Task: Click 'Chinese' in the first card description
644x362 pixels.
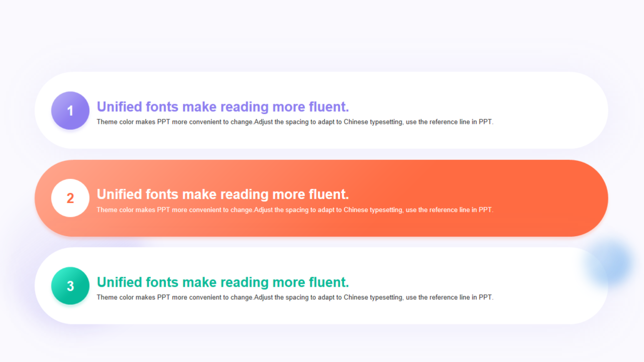Action: (356, 122)
